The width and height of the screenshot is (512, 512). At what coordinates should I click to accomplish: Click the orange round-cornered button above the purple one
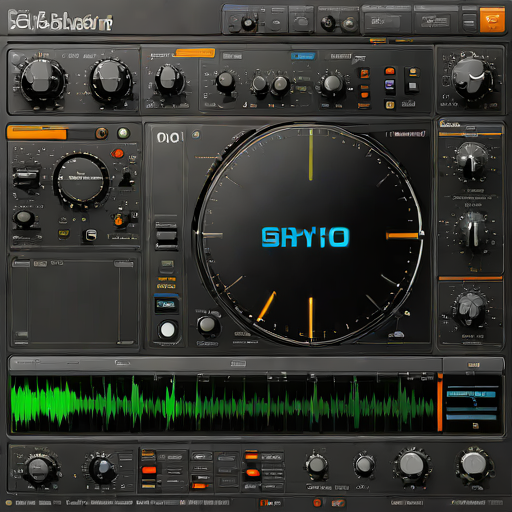click(x=390, y=71)
